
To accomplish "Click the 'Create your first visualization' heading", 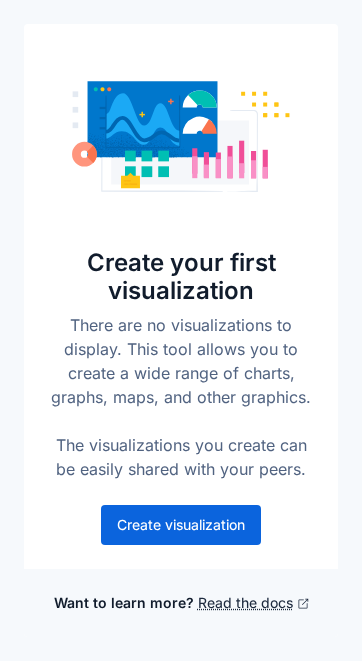I will 181,277.
